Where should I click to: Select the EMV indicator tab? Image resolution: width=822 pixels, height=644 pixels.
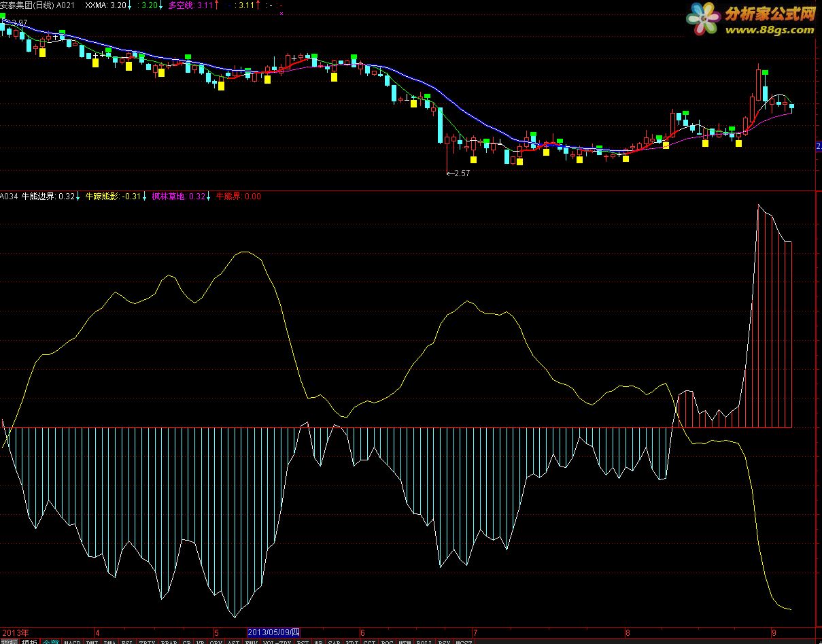tap(252, 641)
